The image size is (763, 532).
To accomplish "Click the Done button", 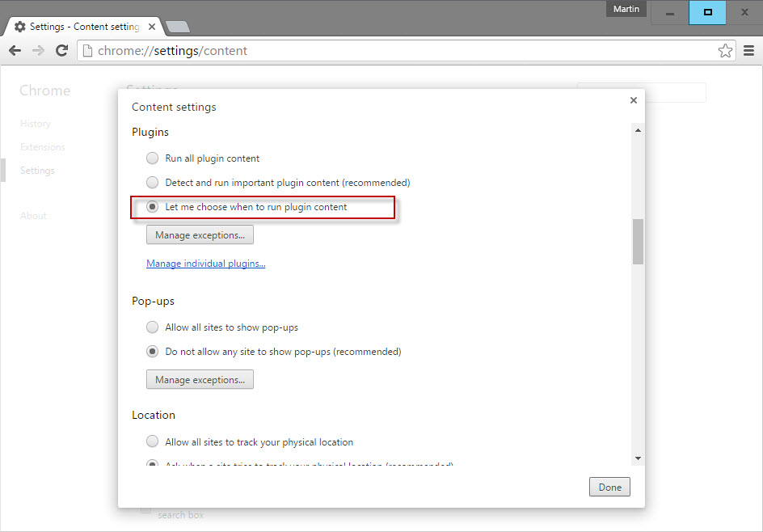I will click(x=609, y=487).
